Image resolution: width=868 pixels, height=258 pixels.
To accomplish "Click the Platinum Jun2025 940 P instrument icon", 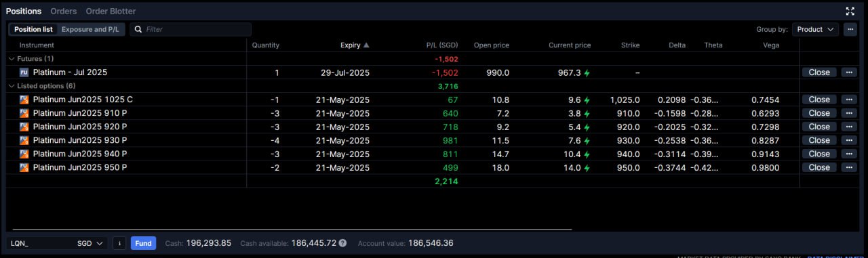I will (x=24, y=154).
